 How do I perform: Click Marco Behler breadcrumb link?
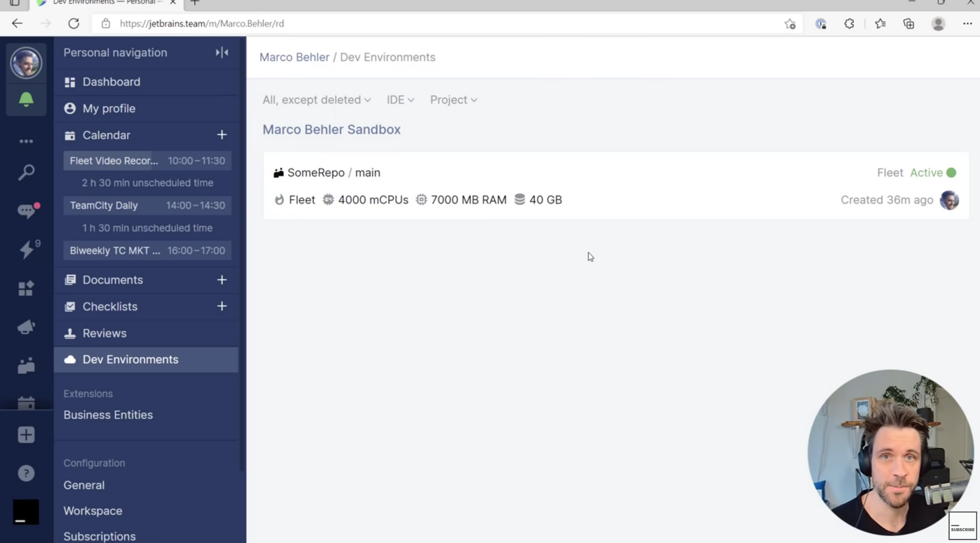click(294, 57)
